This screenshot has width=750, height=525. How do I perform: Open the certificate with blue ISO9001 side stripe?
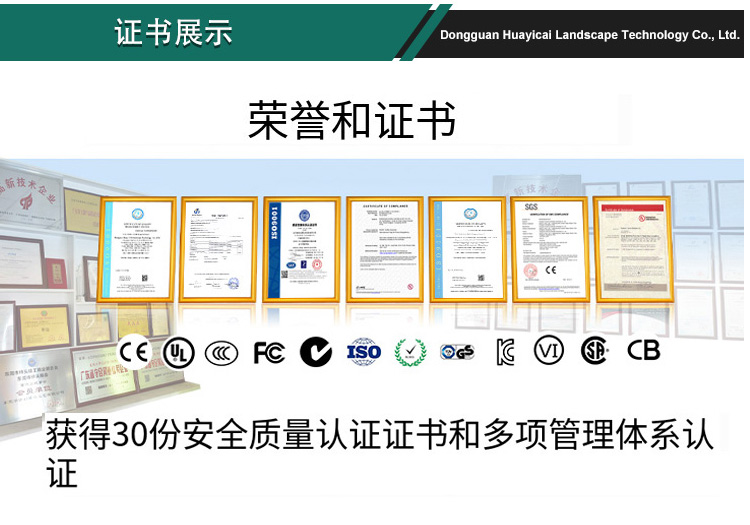point(301,248)
